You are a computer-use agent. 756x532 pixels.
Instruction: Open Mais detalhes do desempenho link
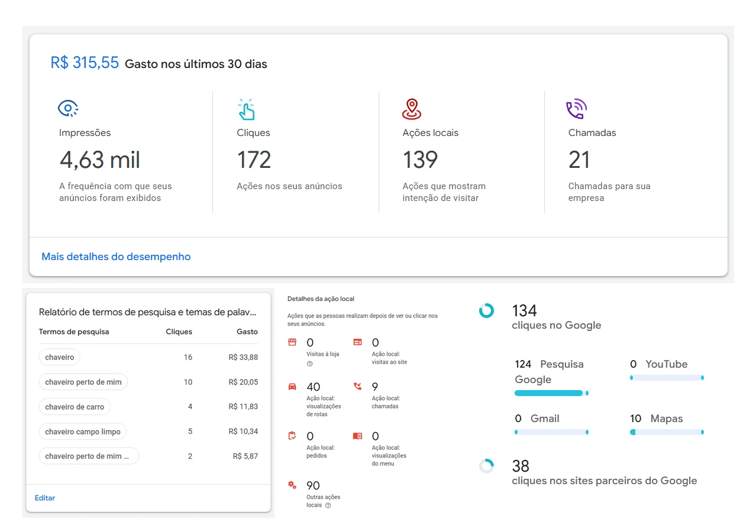pos(116,257)
